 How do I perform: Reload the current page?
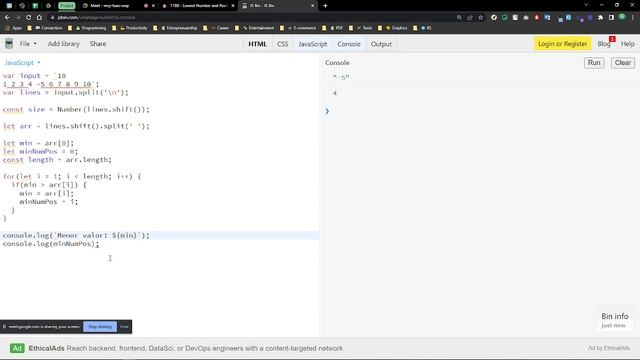(x=29, y=18)
